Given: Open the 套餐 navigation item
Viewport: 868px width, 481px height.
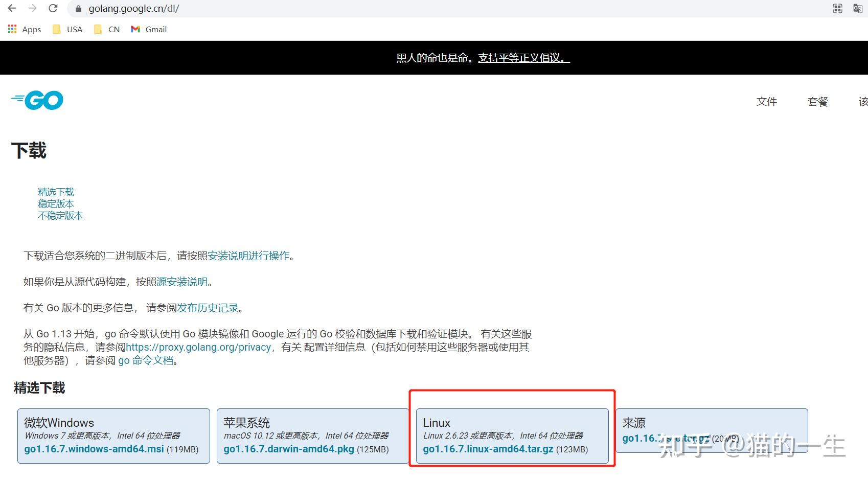Looking at the screenshot, I should click(817, 102).
